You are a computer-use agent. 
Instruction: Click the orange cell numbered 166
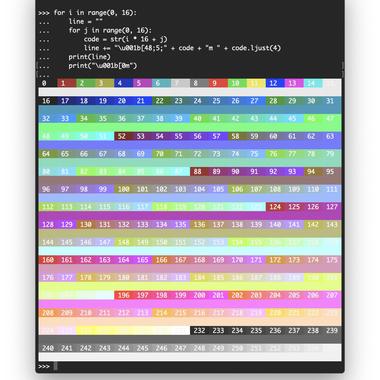(162, 260)
